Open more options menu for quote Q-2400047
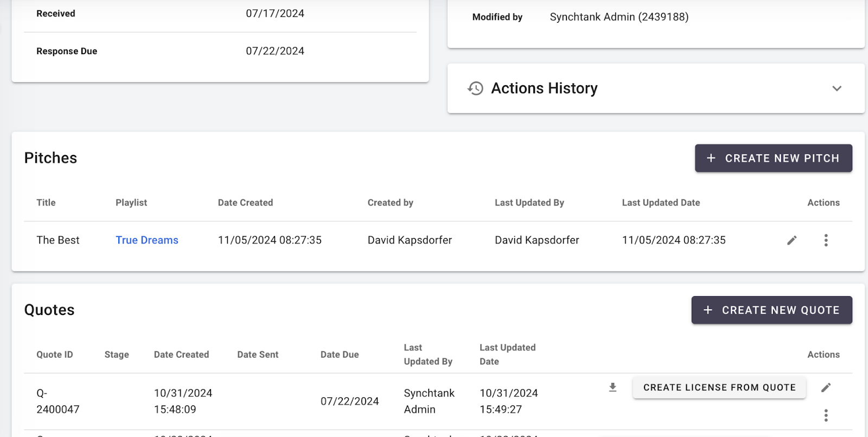This screenshot has height=437, width=868. 826,415
